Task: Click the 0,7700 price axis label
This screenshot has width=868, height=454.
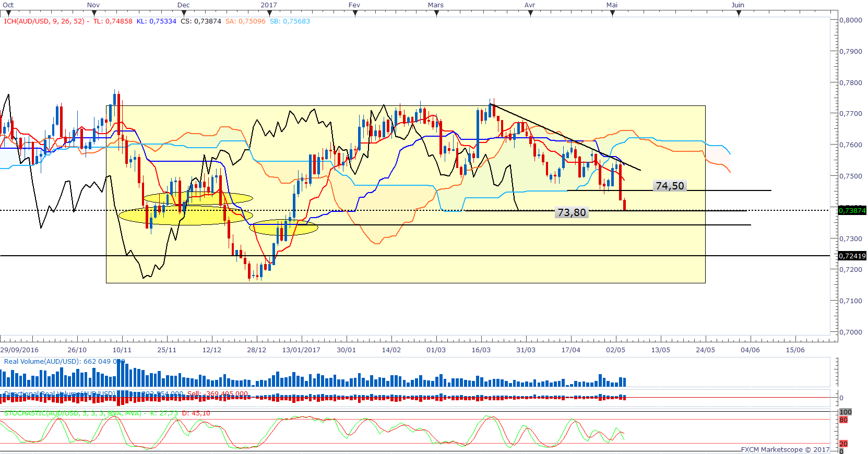Action: (851, 114)
